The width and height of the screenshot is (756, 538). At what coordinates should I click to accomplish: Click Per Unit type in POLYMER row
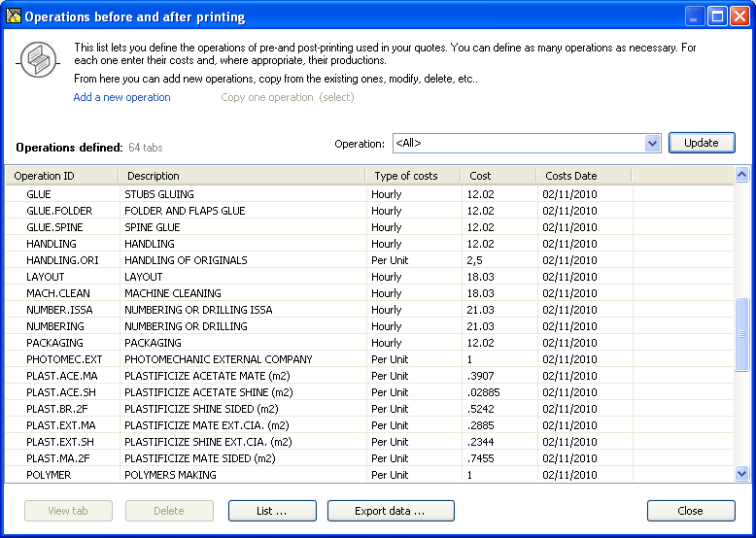(x=390, y=475)
